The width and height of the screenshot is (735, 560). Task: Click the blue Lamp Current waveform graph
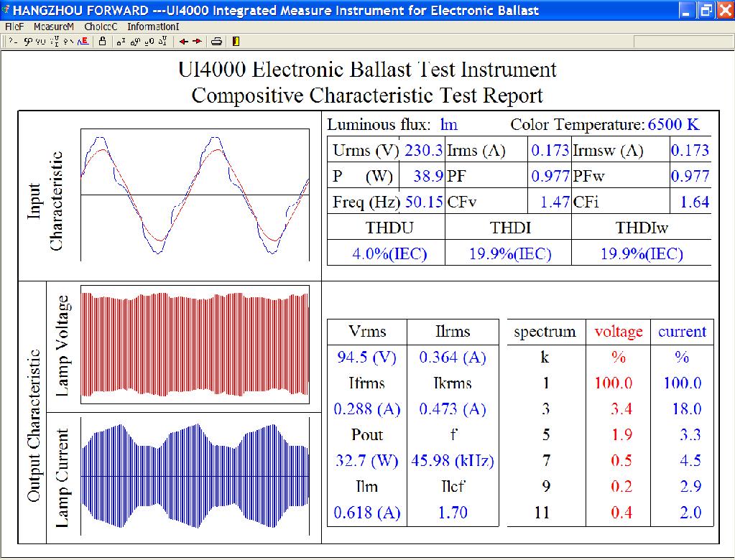tap(195, 476)
